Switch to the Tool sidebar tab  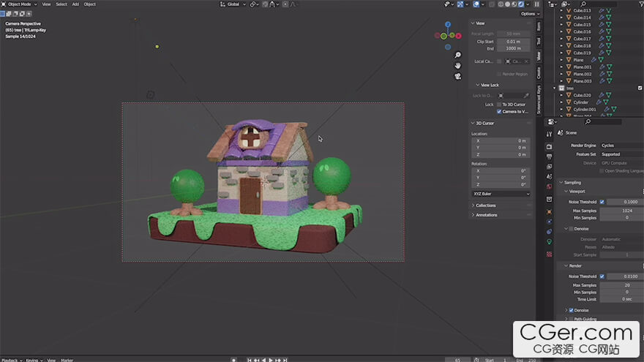(x=539, y=41)
